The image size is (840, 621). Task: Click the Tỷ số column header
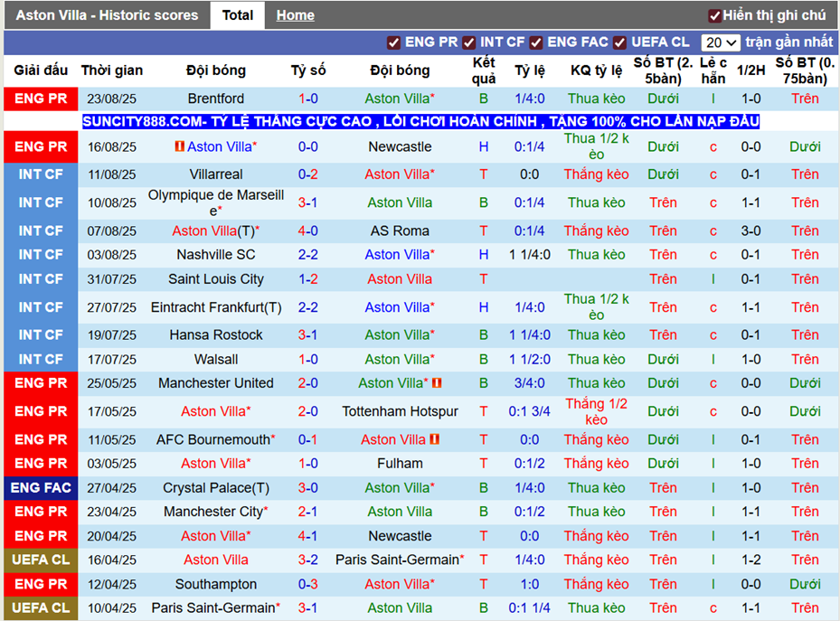coord(308,71)
